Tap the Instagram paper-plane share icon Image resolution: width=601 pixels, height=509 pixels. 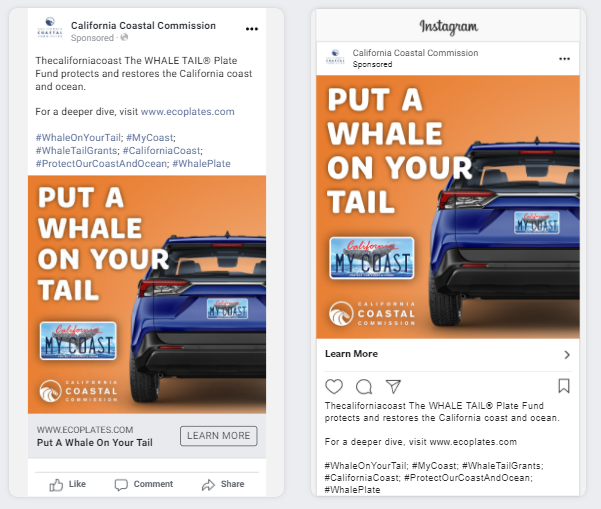click(x=393, y=386)
